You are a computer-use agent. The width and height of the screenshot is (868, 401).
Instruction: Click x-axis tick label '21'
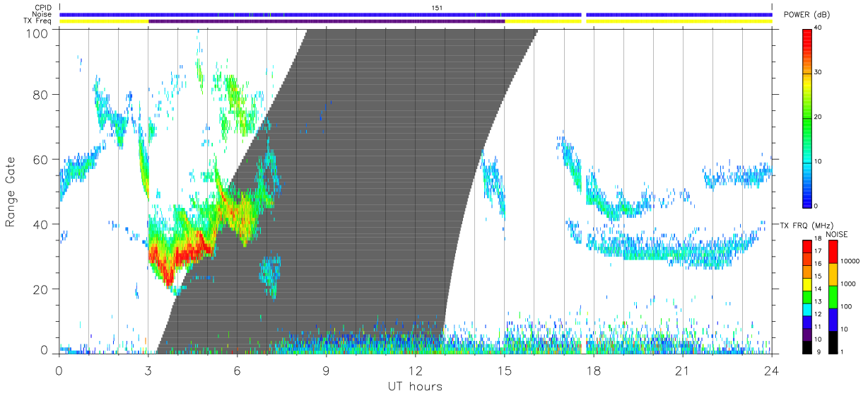click(682, 370)
